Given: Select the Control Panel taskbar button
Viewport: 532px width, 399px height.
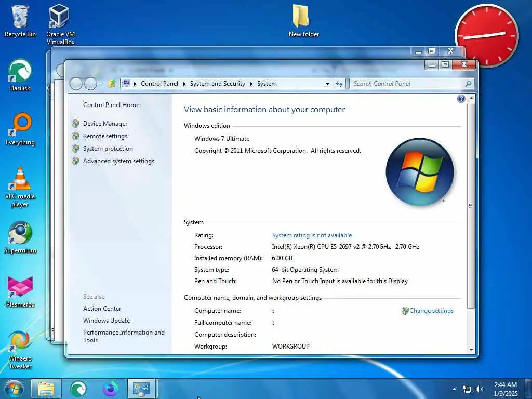Looking at the screenshot, I should [x=142, y=389].
